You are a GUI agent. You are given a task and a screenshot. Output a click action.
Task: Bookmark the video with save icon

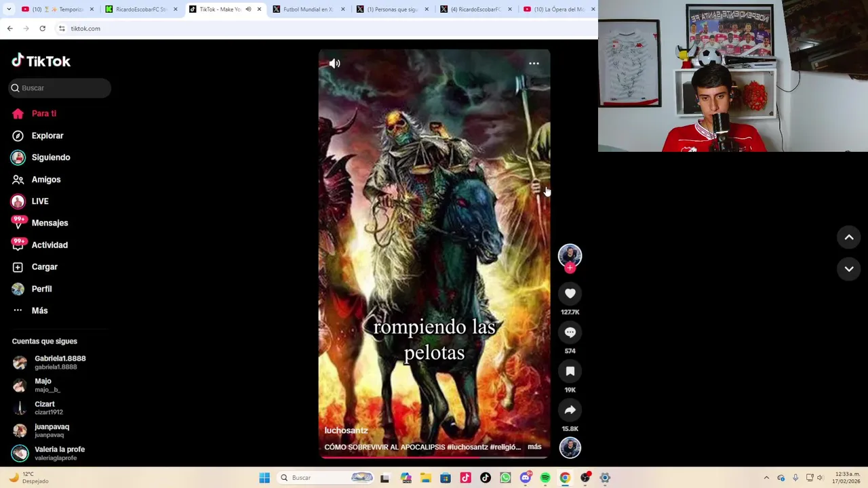570,371
